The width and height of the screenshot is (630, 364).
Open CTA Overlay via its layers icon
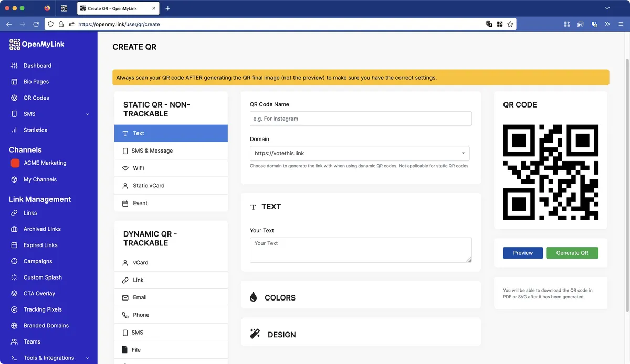point(14,294)
